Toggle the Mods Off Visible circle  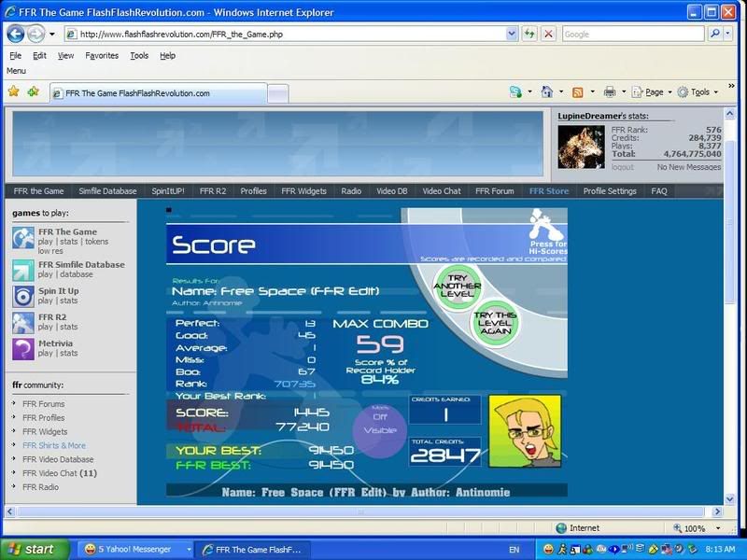click(x=379, y=431)
